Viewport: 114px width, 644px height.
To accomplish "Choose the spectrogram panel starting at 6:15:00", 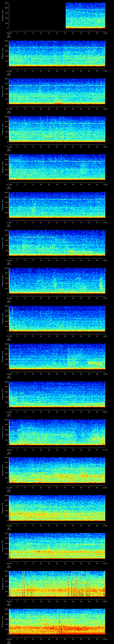I will [x=57, y=243].
